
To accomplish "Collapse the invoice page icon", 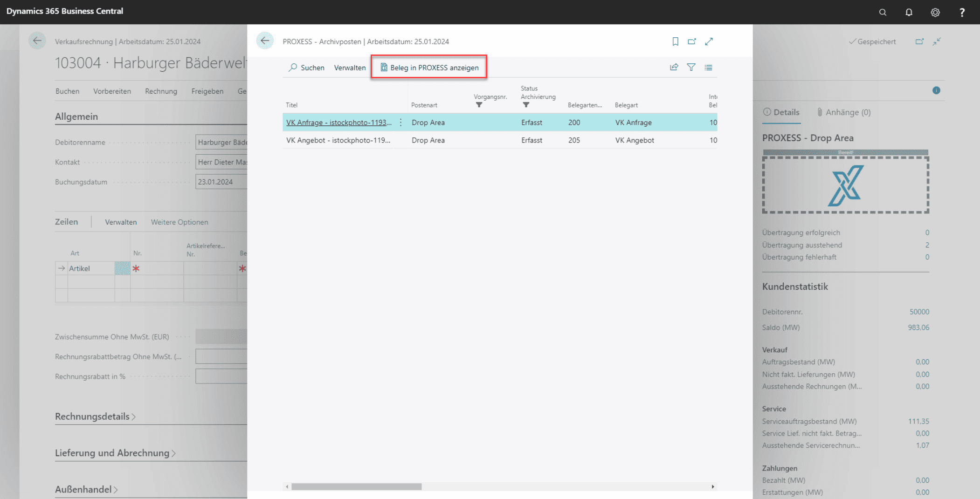I will [x=937, y=41].
